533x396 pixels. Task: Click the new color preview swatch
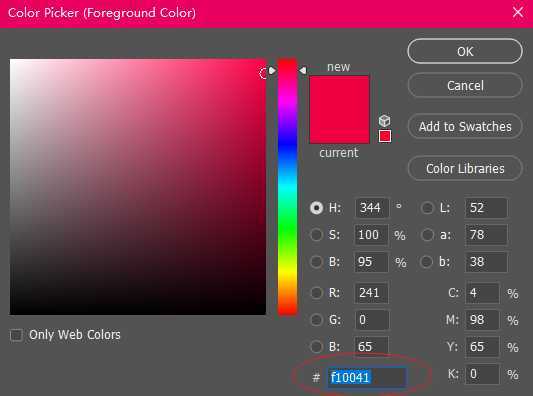pyautogui.click(x=339, y=92)
